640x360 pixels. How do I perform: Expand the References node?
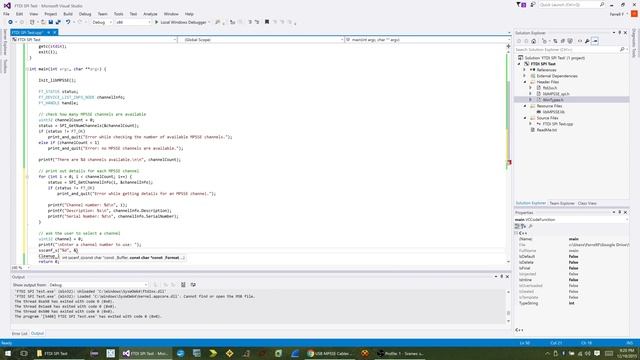[x=525, y=70]
